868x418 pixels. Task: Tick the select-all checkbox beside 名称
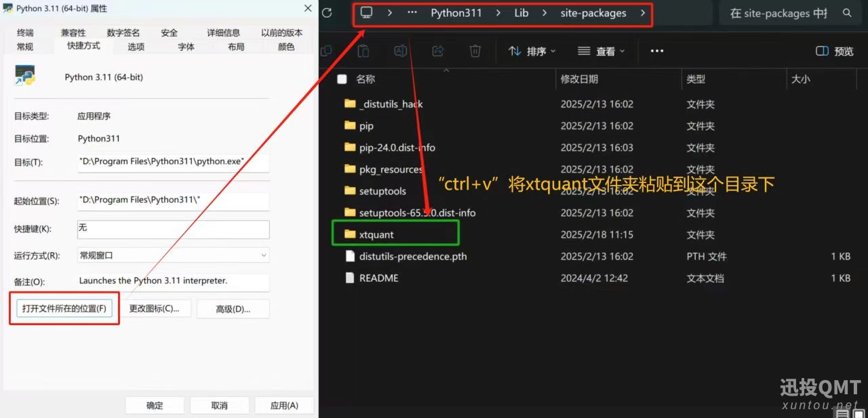[x=342, y=79]
